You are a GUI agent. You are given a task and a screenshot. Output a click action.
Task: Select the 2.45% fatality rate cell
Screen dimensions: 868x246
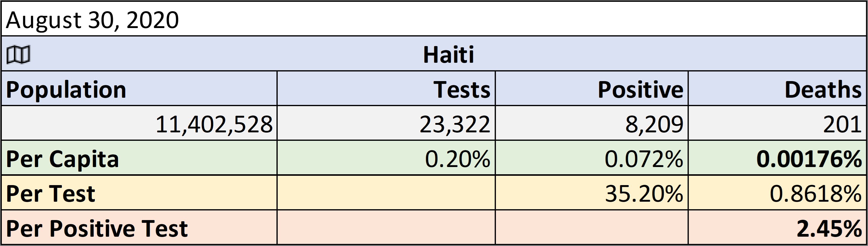tap(777, 228)
